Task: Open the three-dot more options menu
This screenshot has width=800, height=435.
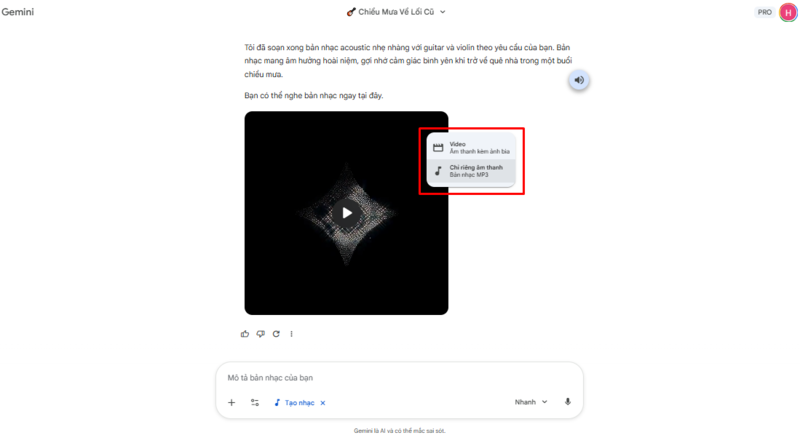Action: click(x=291, y=334)
